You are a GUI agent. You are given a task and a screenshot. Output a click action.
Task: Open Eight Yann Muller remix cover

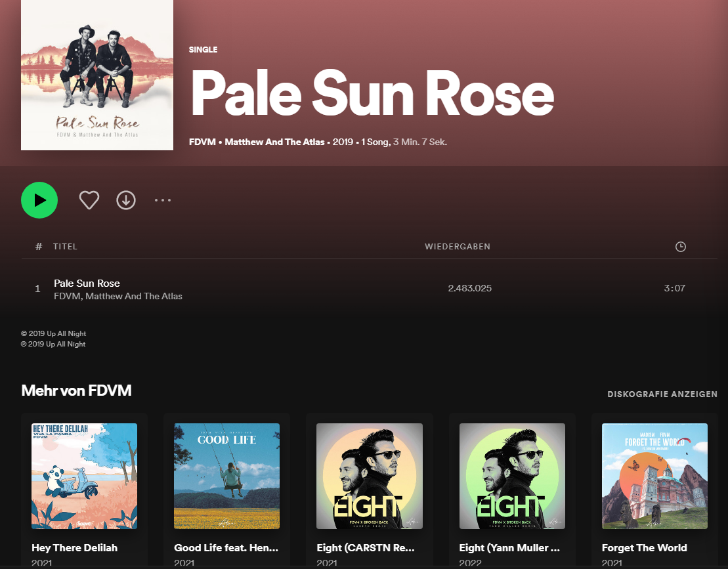tap(512, 476)
